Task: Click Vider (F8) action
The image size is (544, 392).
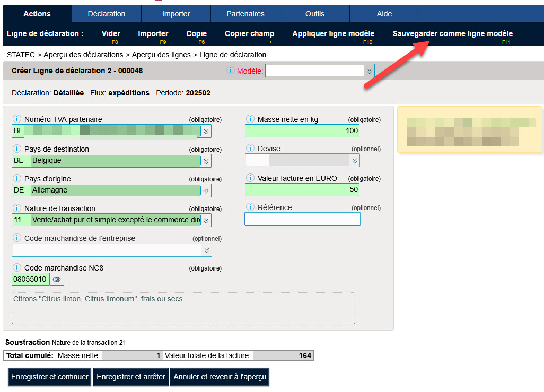Action: [x=111, y=34]
